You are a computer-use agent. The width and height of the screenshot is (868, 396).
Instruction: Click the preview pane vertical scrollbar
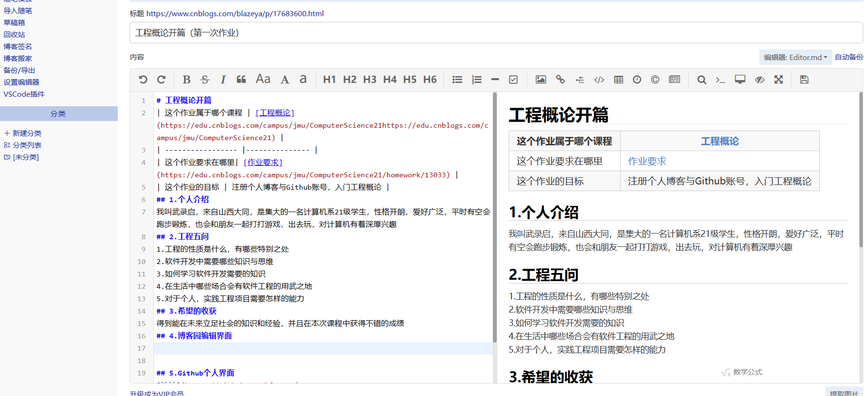point(861,170)
